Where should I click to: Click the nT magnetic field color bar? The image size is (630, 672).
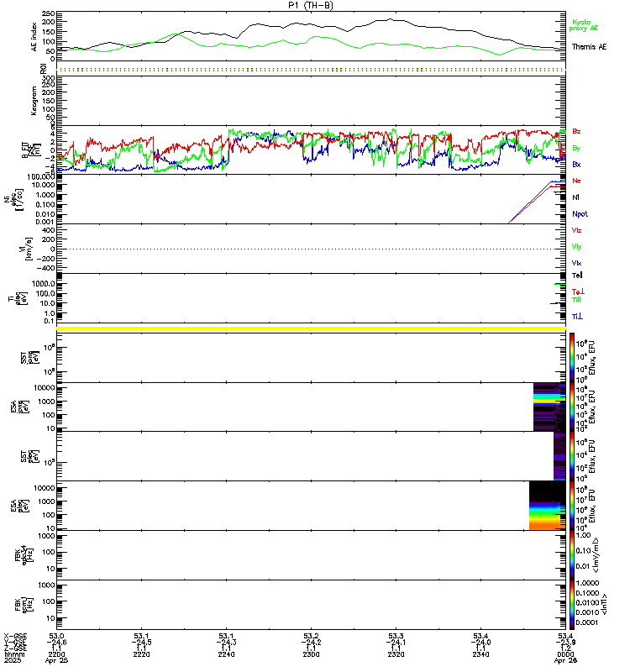(x=572, y=605)
